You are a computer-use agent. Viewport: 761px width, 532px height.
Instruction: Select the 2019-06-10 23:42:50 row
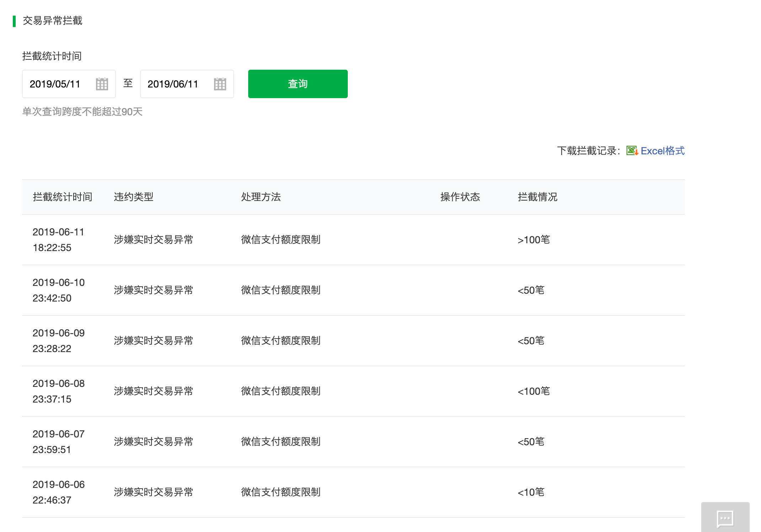(59, 290)
